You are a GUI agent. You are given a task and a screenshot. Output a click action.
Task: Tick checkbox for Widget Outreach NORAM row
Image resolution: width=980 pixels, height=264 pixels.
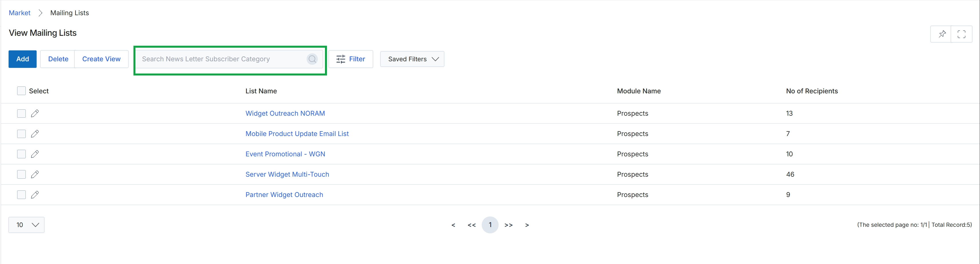pos(21,113)
